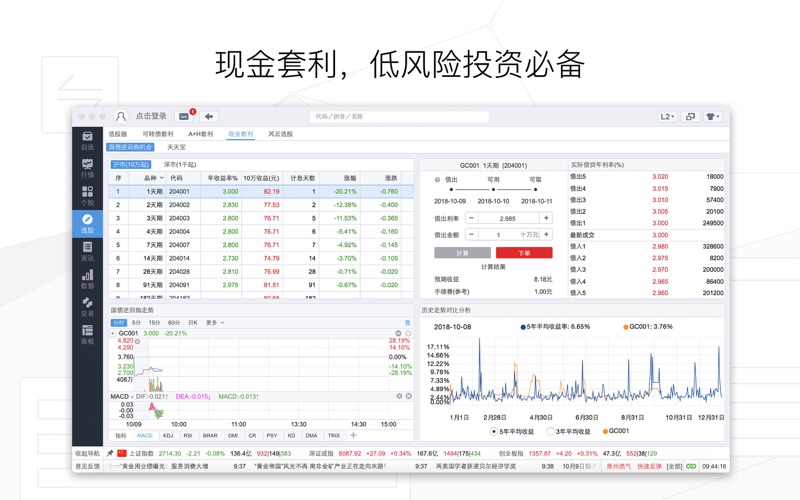Viewport: 800px width, 500px height.
Task: Decrease 借出利率 with the minus button
Action: tap(471, 218)
